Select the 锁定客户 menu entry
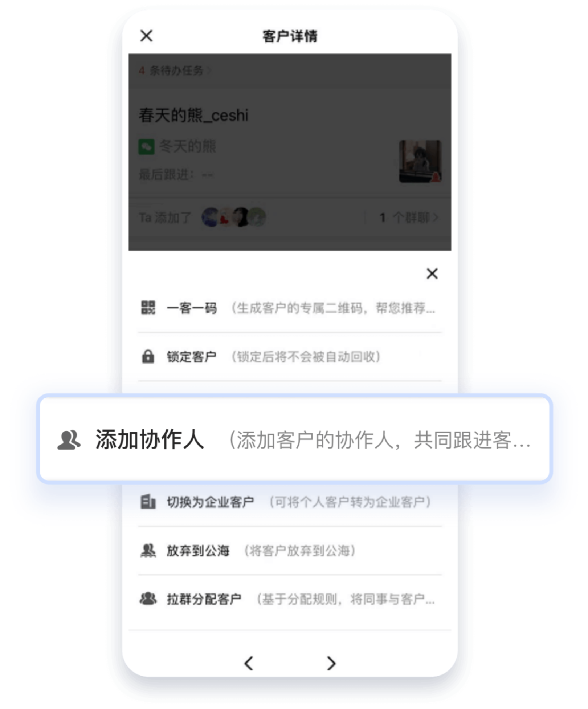Screen dimensions: 588x709 tap(290, 357)
